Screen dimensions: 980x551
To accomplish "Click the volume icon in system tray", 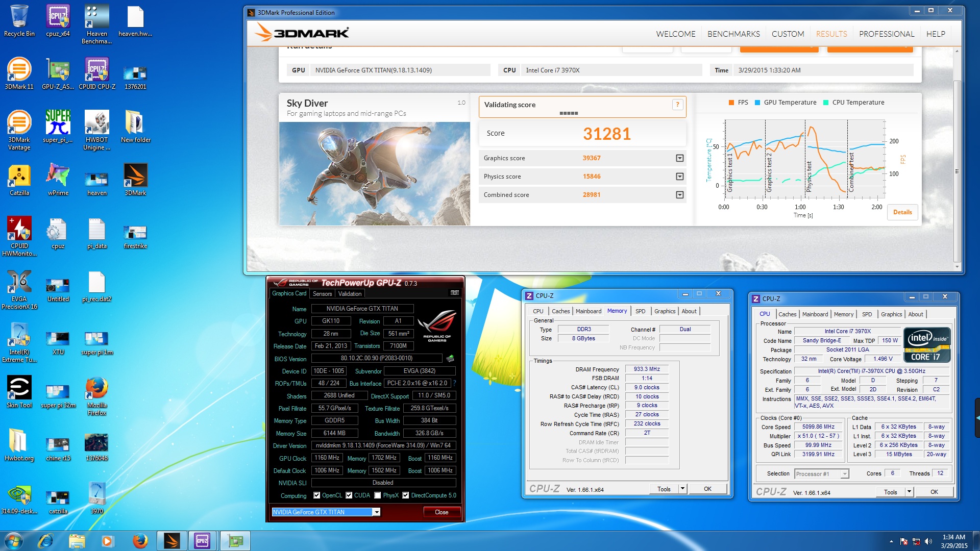I will (x=928, y=541).
